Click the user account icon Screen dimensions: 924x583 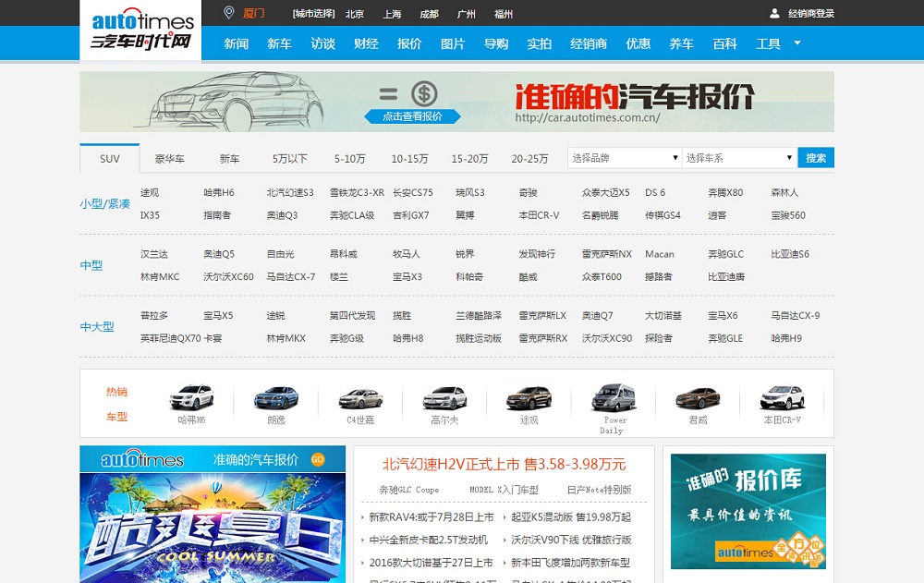click(x=775, y=13)
